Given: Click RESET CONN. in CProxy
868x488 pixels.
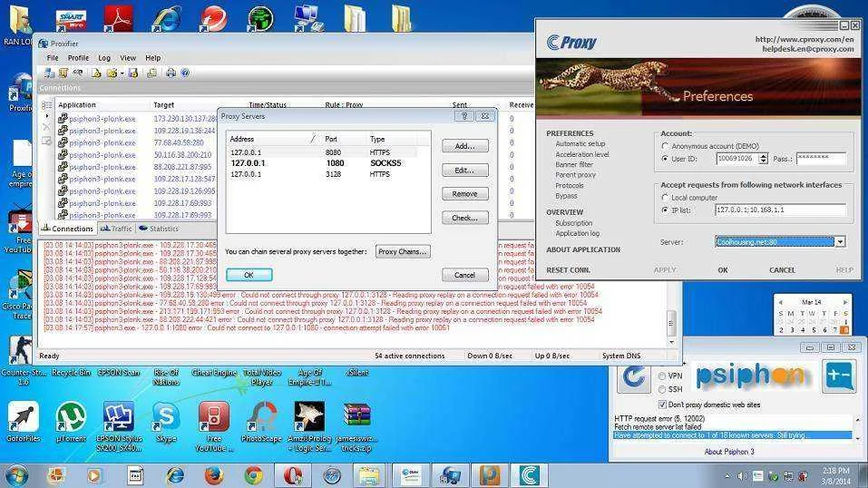Looking at the screenshot, I should click(x=569, y=269).
